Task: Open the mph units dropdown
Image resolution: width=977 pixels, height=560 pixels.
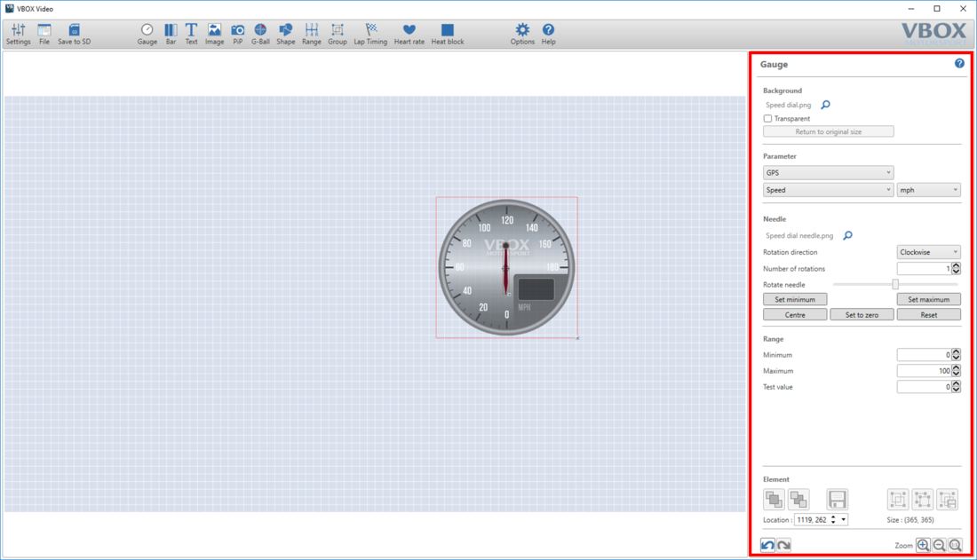Action: [x=928, y=190]
